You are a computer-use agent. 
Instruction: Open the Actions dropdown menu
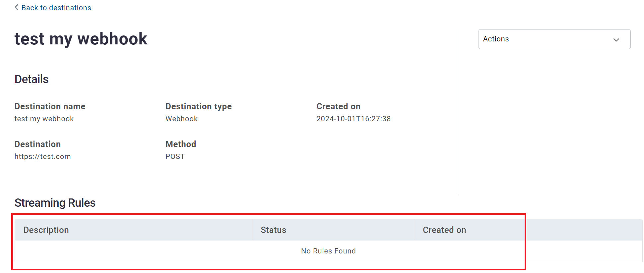(554, 39)
